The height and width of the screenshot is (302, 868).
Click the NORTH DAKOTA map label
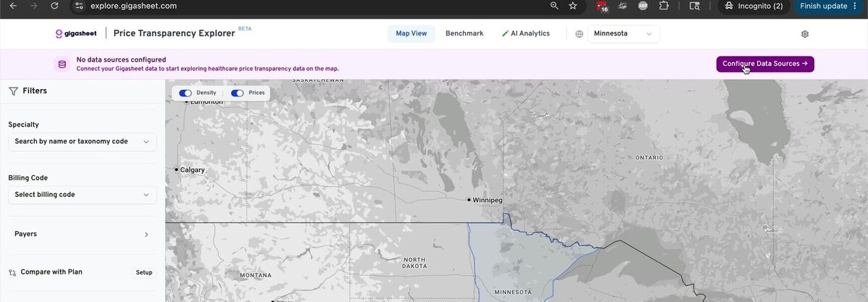click(x=415, y=262)
